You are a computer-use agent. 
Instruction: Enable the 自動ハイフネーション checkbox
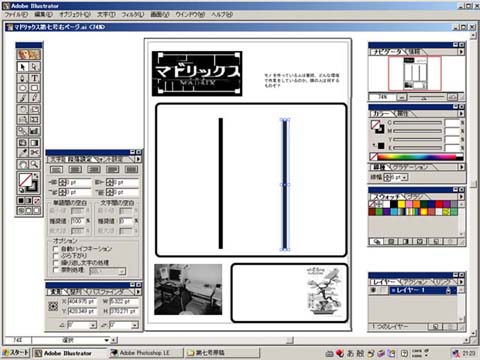coord(56,249)
